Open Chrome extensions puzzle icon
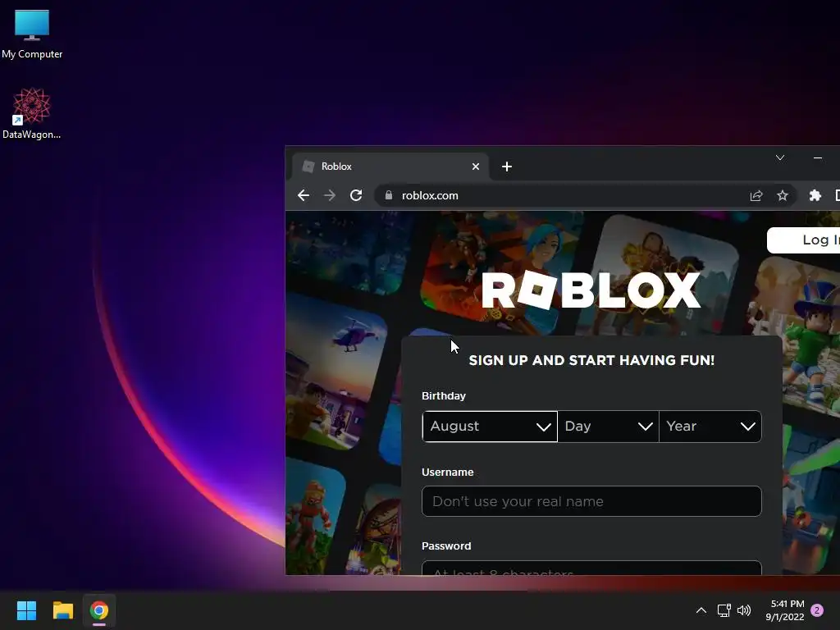840x630 pixels. click(x=815, y=195)
